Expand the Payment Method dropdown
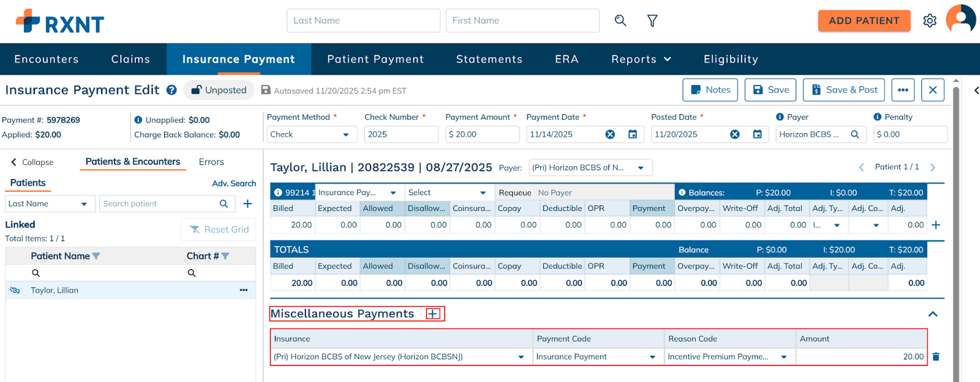The width and height of the screenshot is (980, 382). [345, 134]
